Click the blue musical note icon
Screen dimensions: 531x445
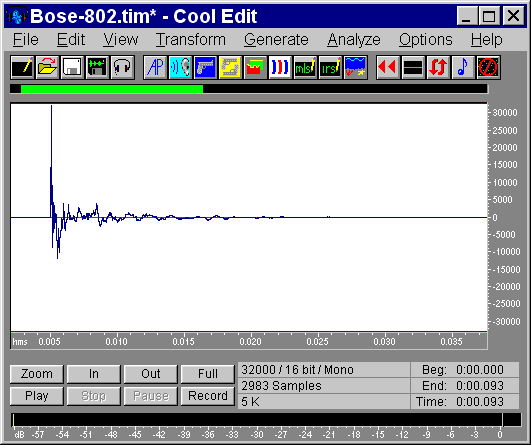(463, 67)
